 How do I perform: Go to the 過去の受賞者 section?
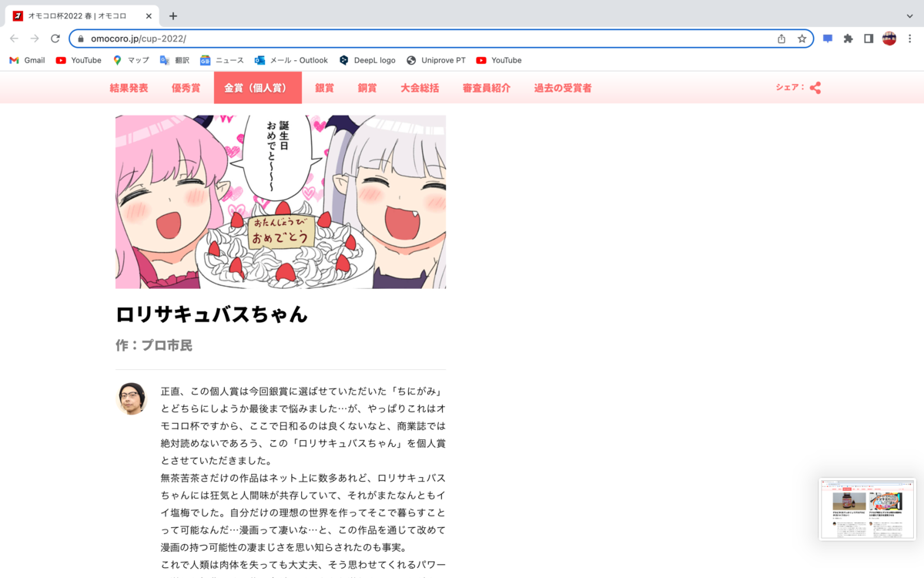click(563, 88)
